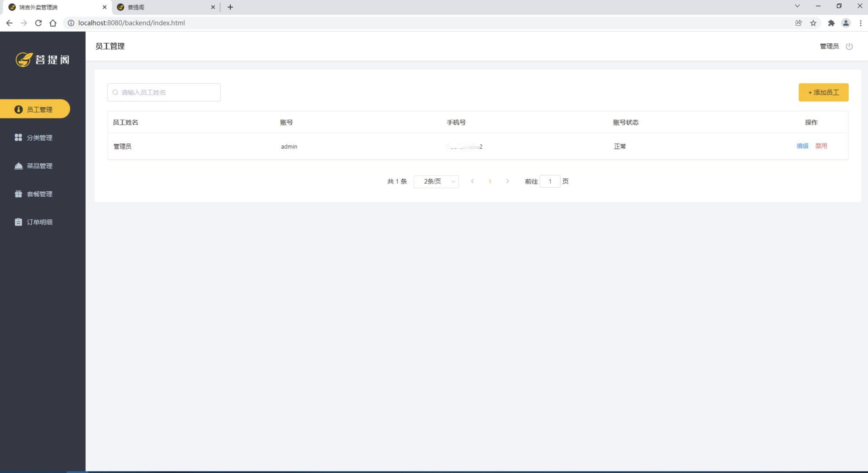Image resolution: width=868 pixels, height=473 pixels.
Task: Click the site info icon in address bar
Action: coord(71,23)
